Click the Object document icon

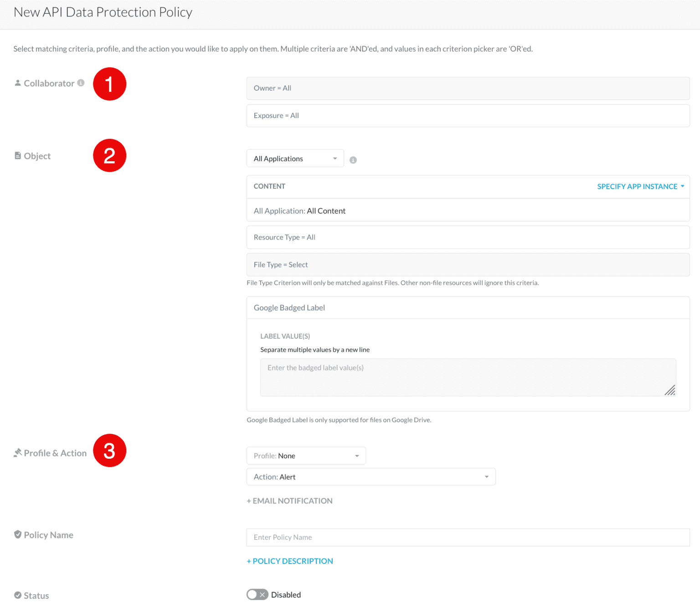17,155
